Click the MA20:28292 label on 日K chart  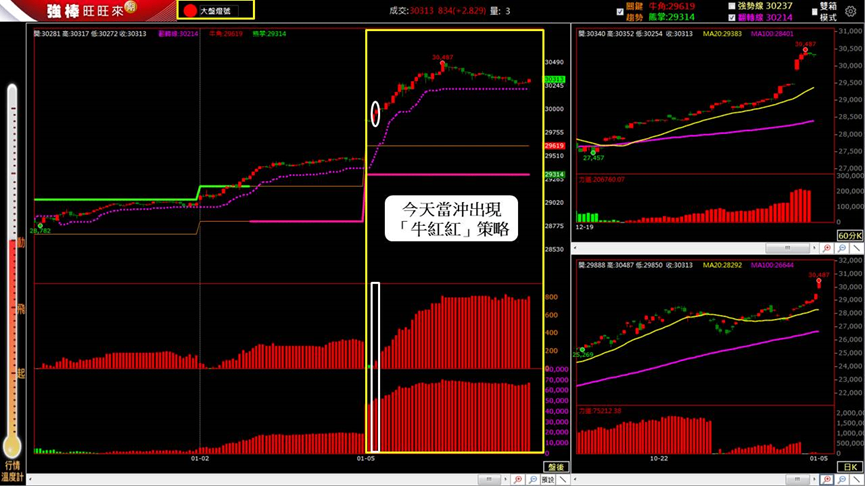coord(722,265)
